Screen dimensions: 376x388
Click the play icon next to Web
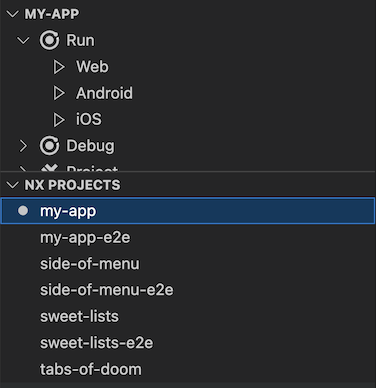coord(59,67)
